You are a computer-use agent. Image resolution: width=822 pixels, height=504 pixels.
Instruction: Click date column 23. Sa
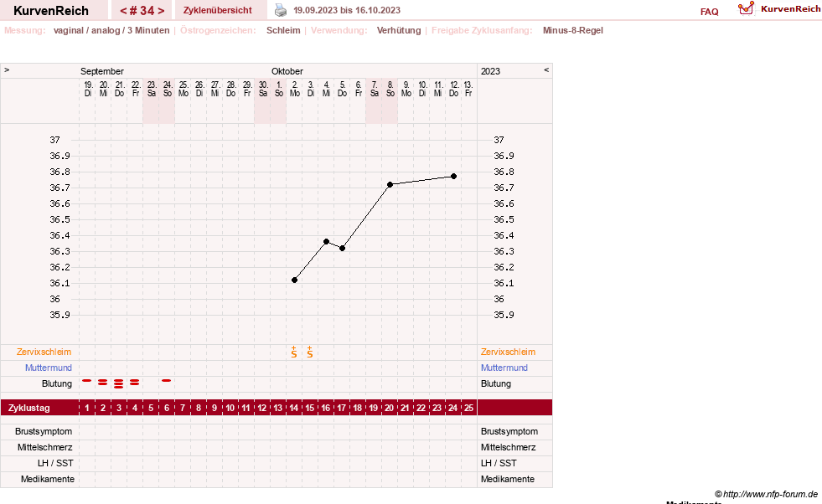point(152,89)
